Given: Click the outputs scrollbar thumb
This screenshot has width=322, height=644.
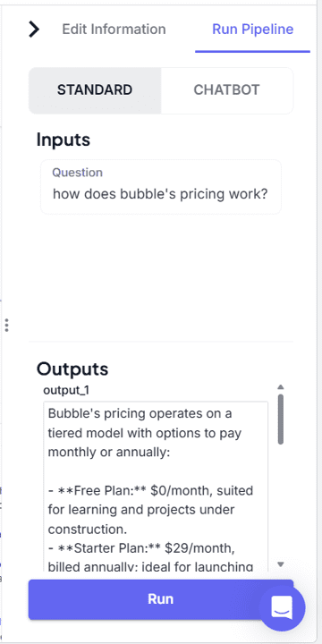Looking at the screenshot, I should 281,419.
